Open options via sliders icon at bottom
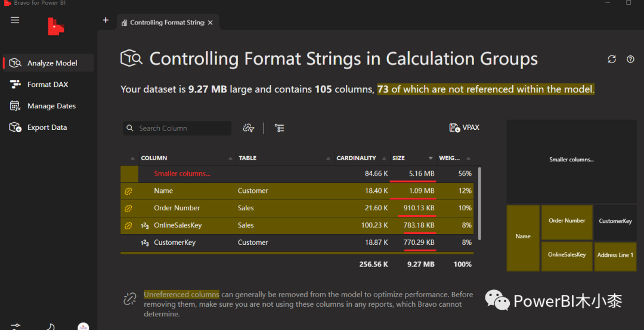The height and width of the screenshot is (330, 644). click(15, 326)
